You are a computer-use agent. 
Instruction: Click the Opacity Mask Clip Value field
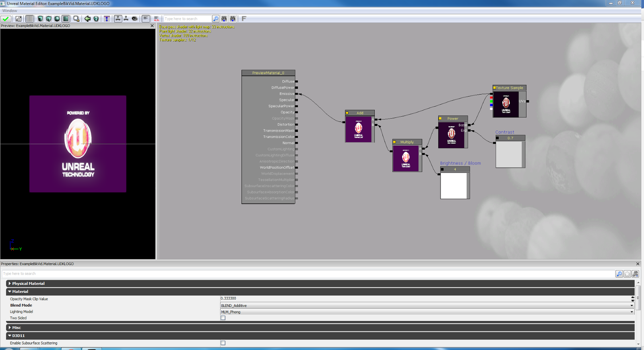(x=425, y=299)
